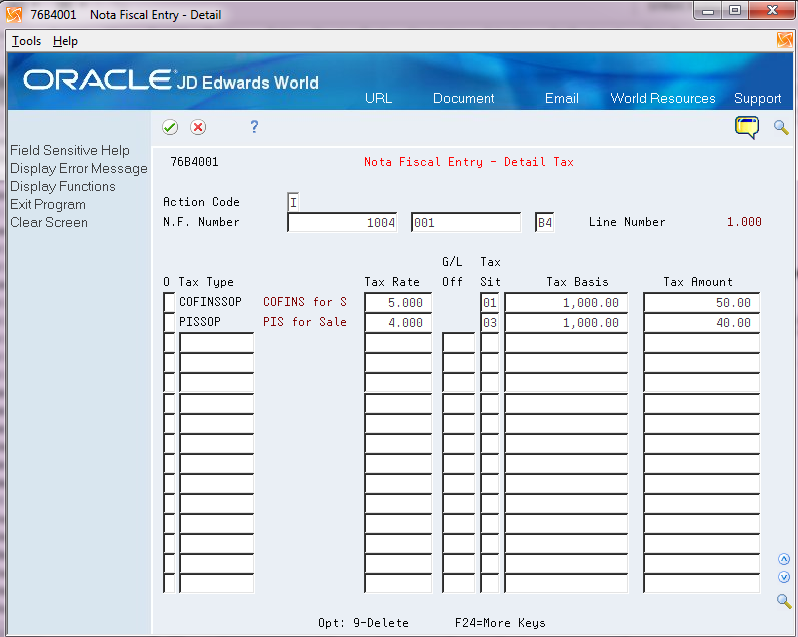Select Display Functions

point(63,186)
